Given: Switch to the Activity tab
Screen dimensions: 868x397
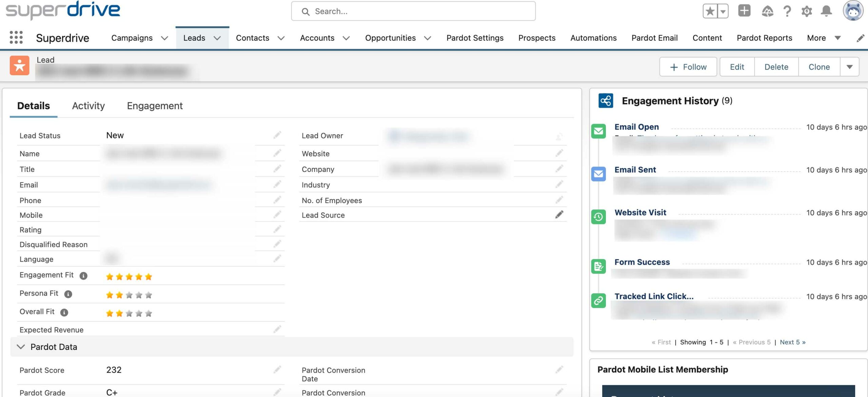Looking at the screenshot, I should tap(88, 106).
